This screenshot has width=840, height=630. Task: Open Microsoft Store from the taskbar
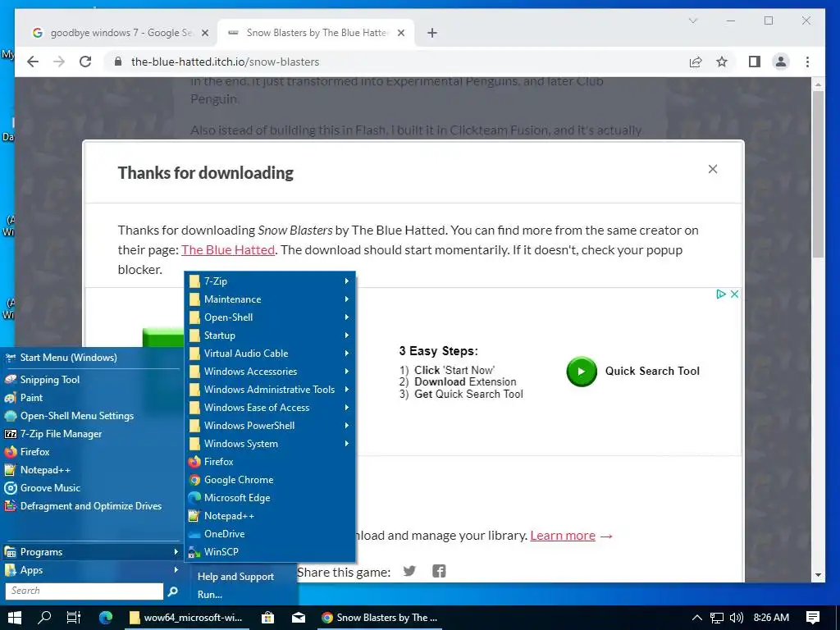click(268, 618)
